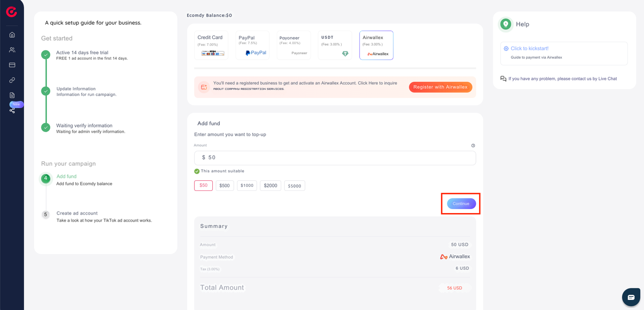Open the live chat bubble widget
644x310 pixels.
point(631,297)
